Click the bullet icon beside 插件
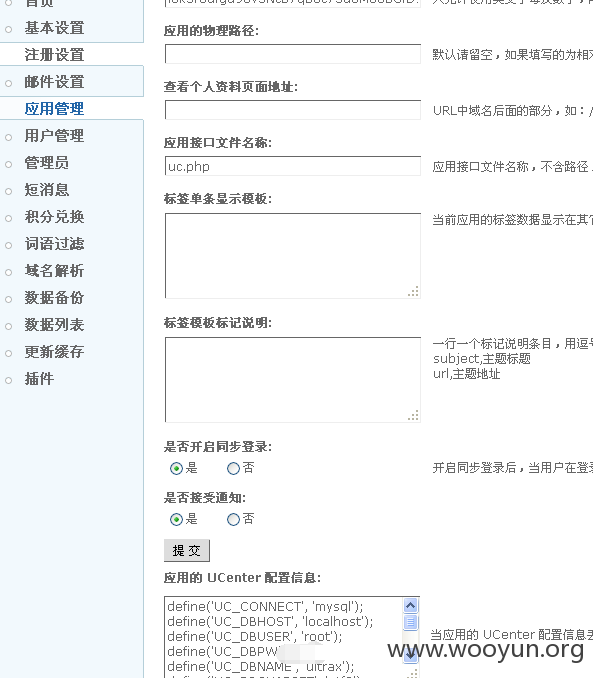Image resolution: width=593 pixels, height=678 pixels. (9, 381)
